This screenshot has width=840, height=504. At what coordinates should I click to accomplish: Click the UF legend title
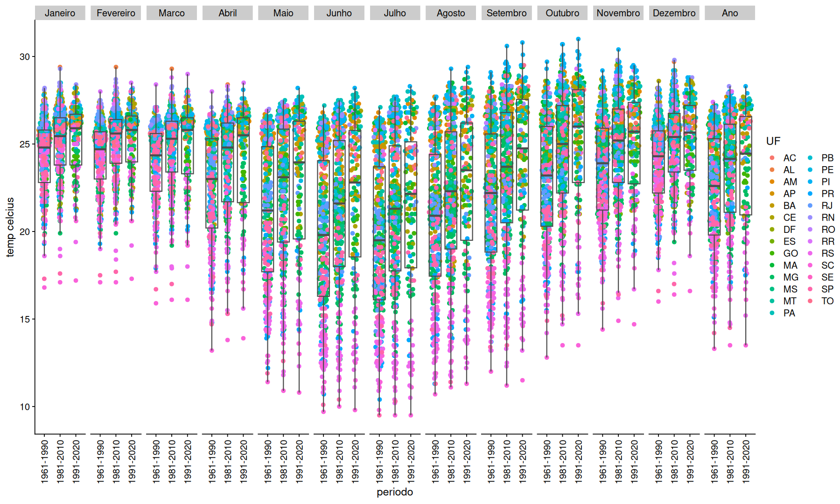[773, 141]
